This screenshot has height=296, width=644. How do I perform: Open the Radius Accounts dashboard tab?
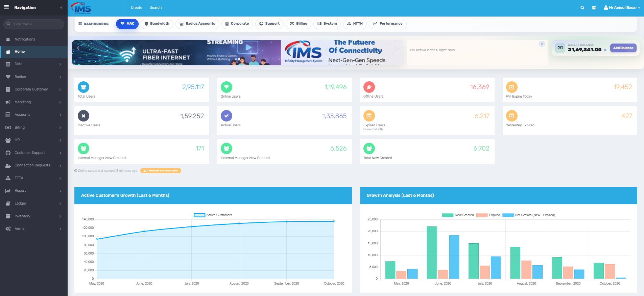[197, 24]
